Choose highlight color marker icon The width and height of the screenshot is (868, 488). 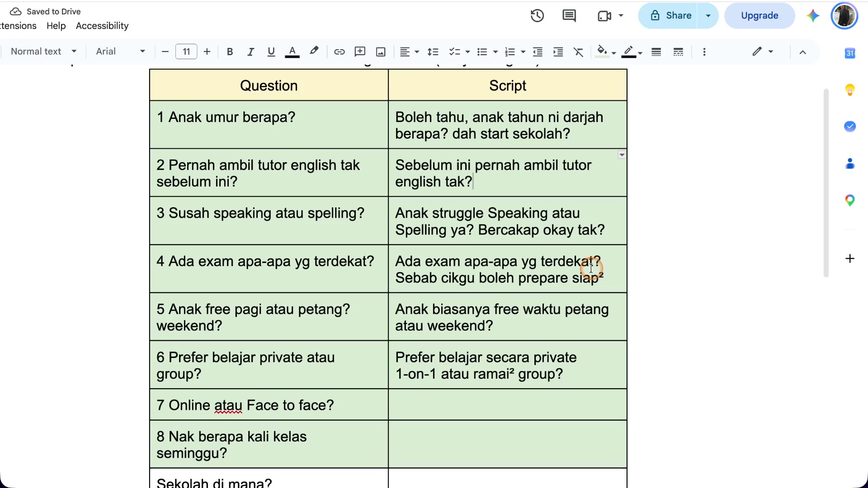click(x=314, y=52)
